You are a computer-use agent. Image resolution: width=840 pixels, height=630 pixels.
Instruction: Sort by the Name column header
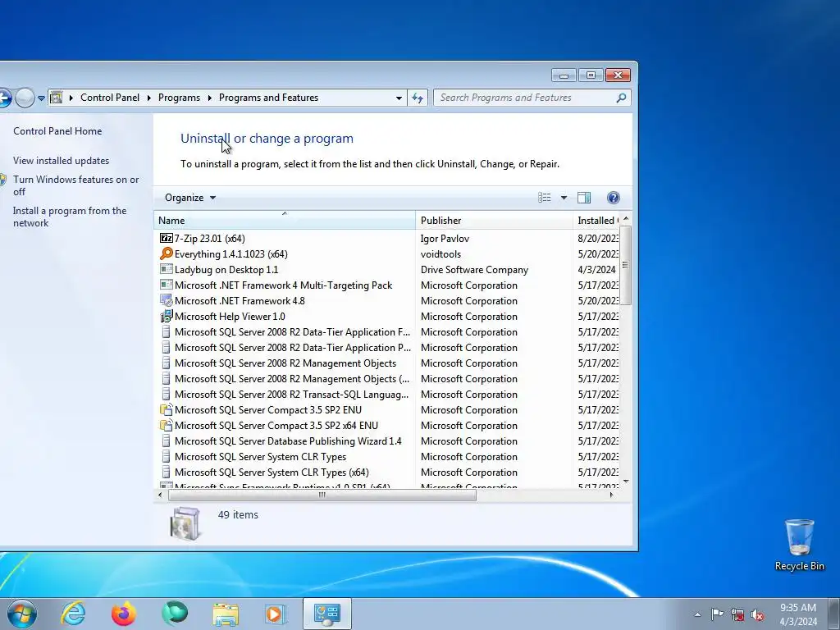click(x=285, y=220)
